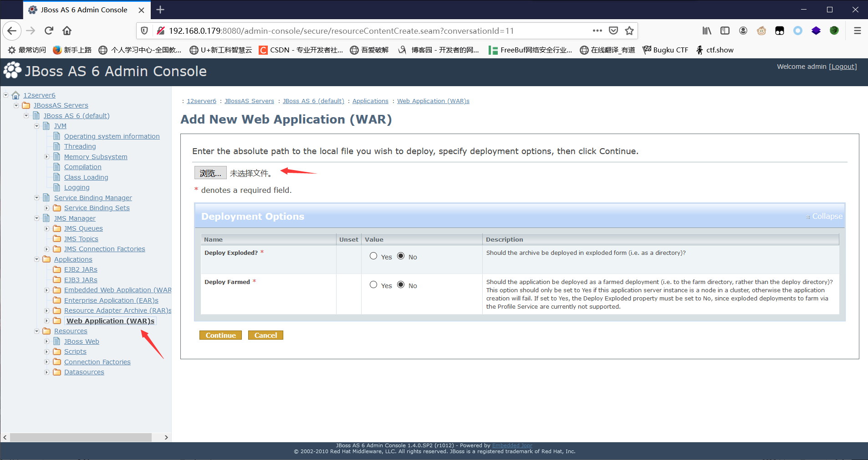
Task: Open the Firefox hamburger menu
Action: (858, 31)
